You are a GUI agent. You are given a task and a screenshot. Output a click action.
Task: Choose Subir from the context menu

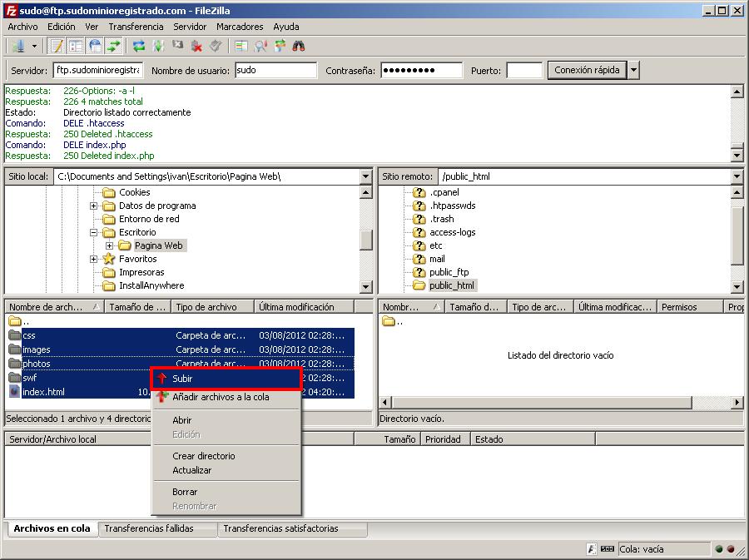226,379
